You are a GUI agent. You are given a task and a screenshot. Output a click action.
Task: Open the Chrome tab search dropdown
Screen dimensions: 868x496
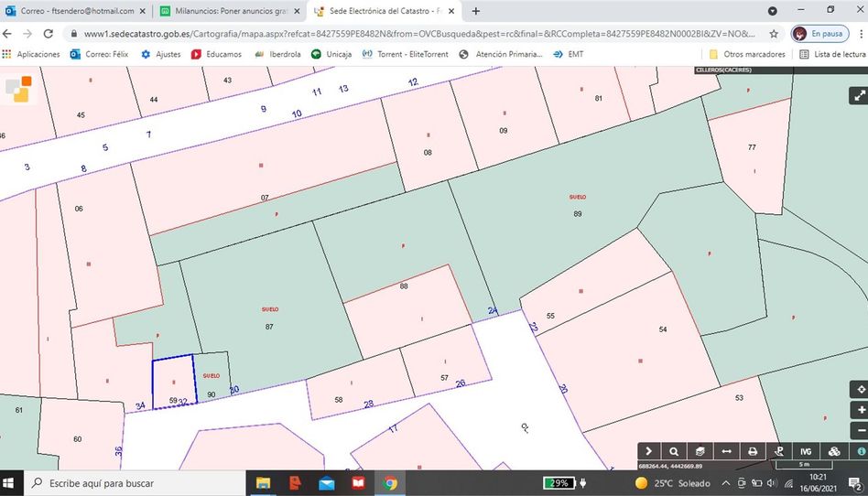coord(774,11)
